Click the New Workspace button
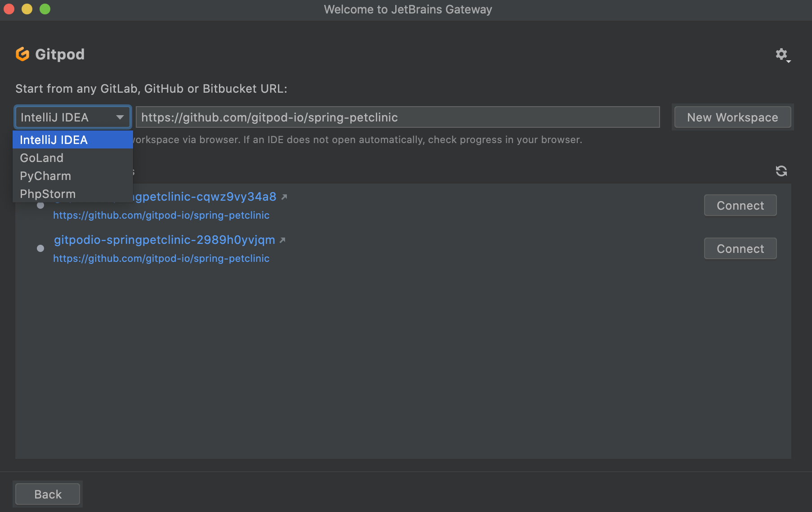 732,117
